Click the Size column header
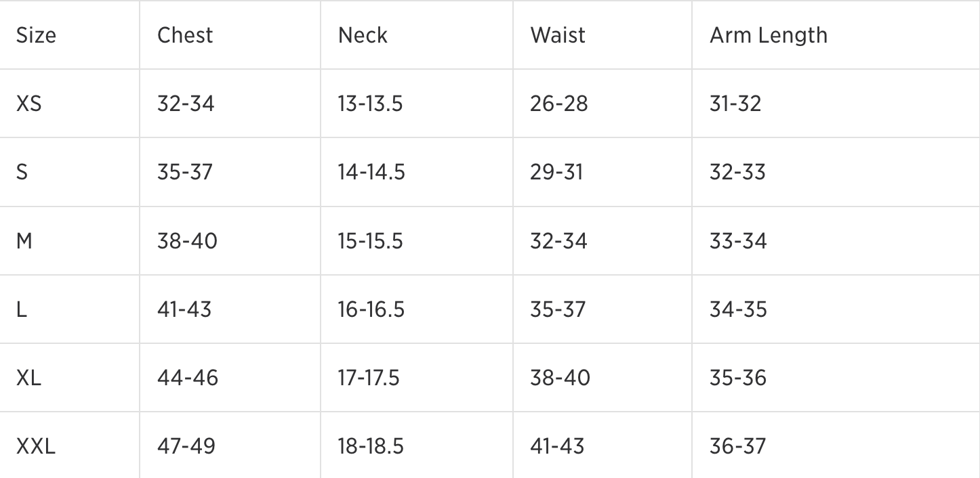980x478 pixels. [x=36, y=35]
